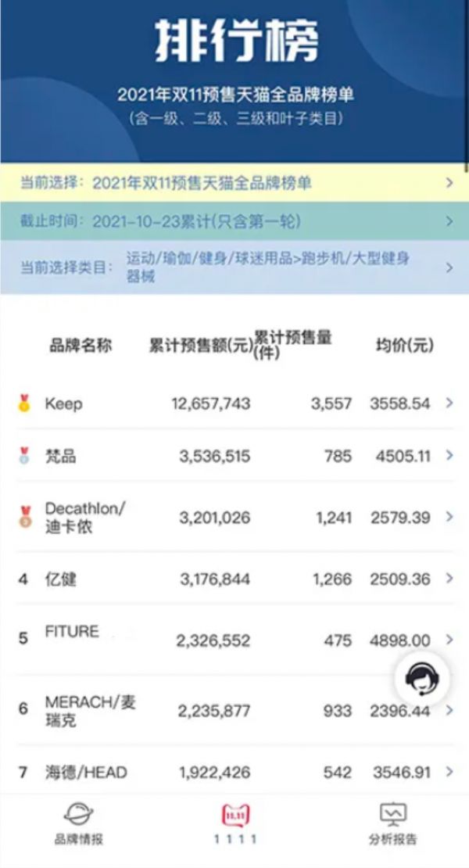This screenshot has height=868, width=469.
Task: Open the 分析报告 chart icon
Action: (393, 814)
